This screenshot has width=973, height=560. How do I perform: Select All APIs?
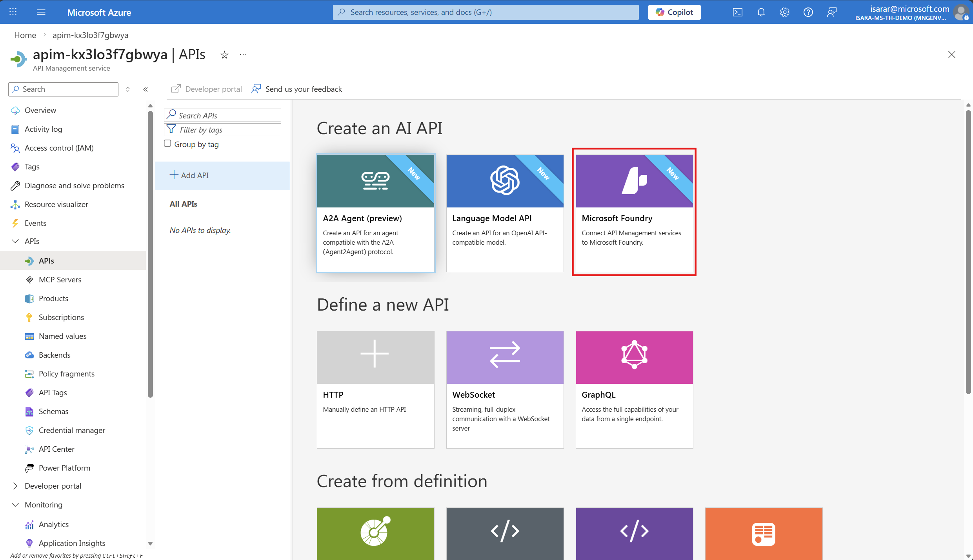click(x=184, y=204)
